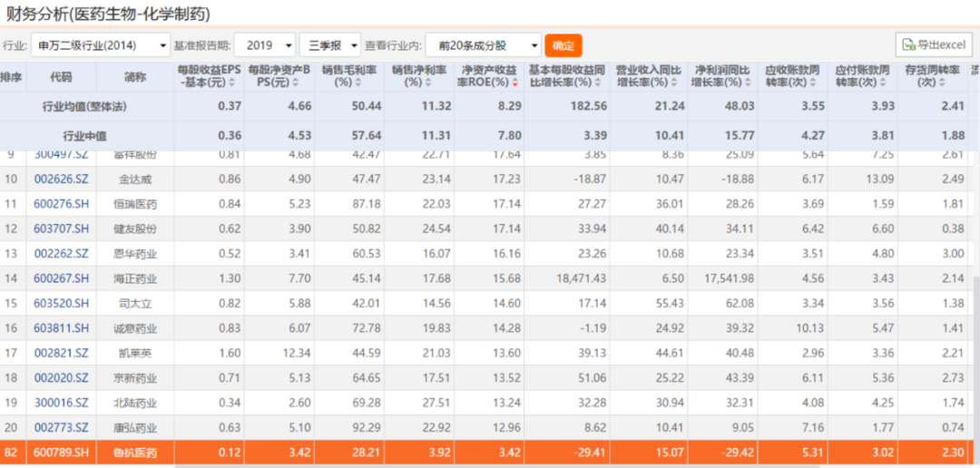Select the 鲁抗医药 highlighted name cell
The height and width of the screenshot is (468, 980).
click(x=135, y=453)
